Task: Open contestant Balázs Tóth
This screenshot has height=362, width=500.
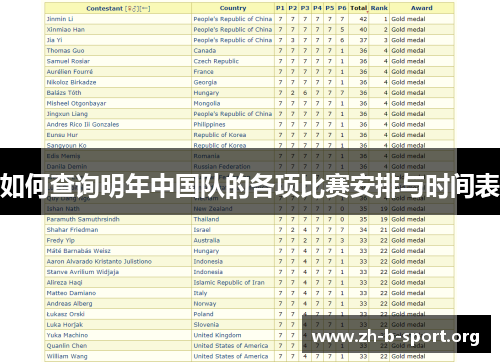Action: pos(64,93)
